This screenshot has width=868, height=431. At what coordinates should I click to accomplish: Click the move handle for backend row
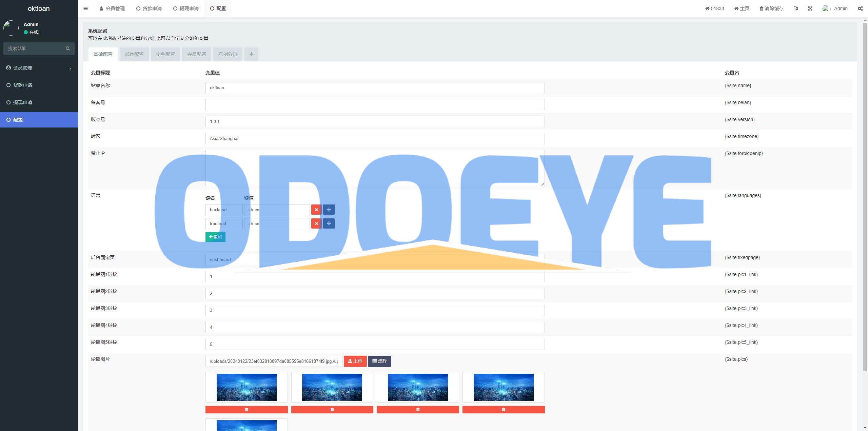click(x=329, y=210)
